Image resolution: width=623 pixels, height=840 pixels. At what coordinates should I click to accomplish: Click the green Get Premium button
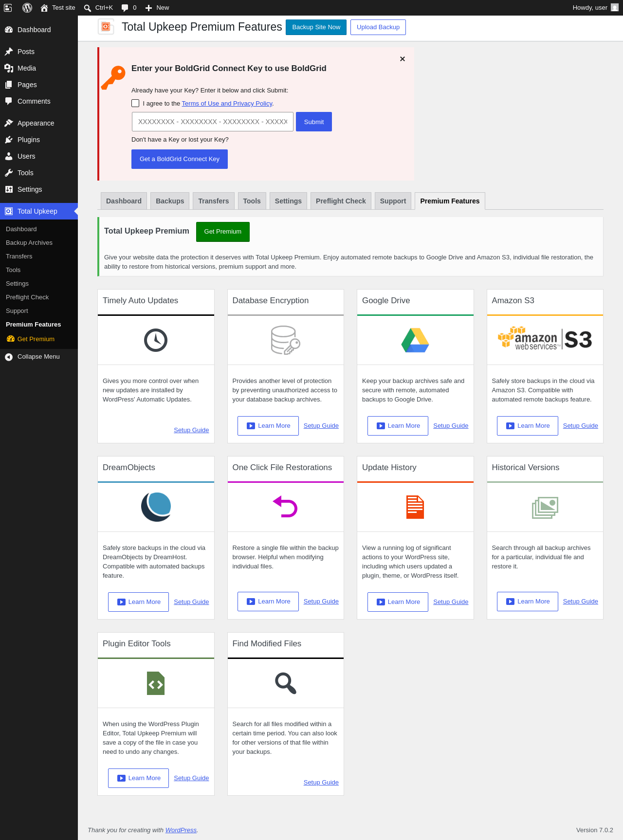click(223, 232)
